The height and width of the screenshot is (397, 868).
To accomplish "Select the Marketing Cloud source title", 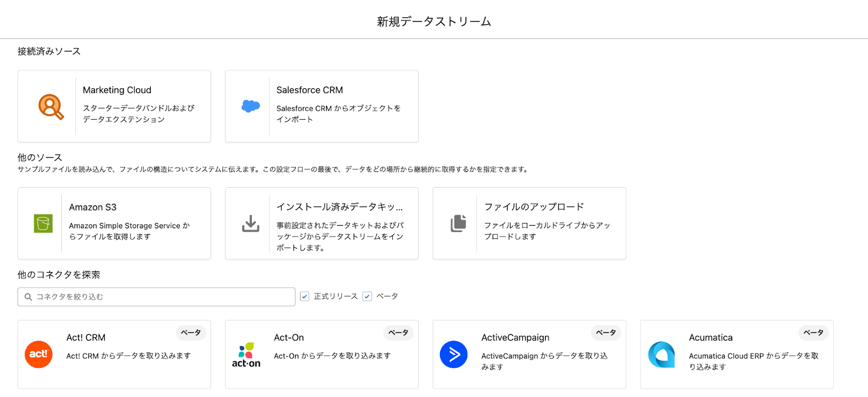I will click(117, 90).
